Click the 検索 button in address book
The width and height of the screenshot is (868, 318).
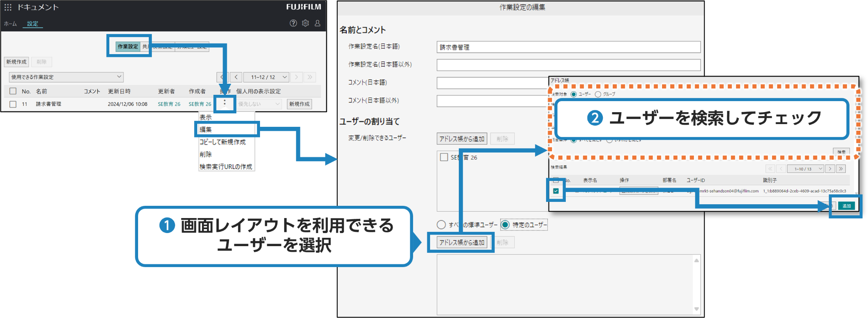[841, 152]
